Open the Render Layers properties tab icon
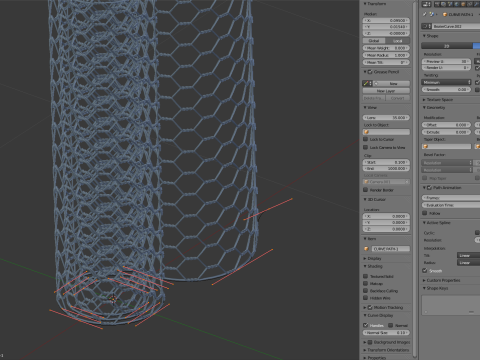The image size is (480, 360). click(x=442, y=4)
